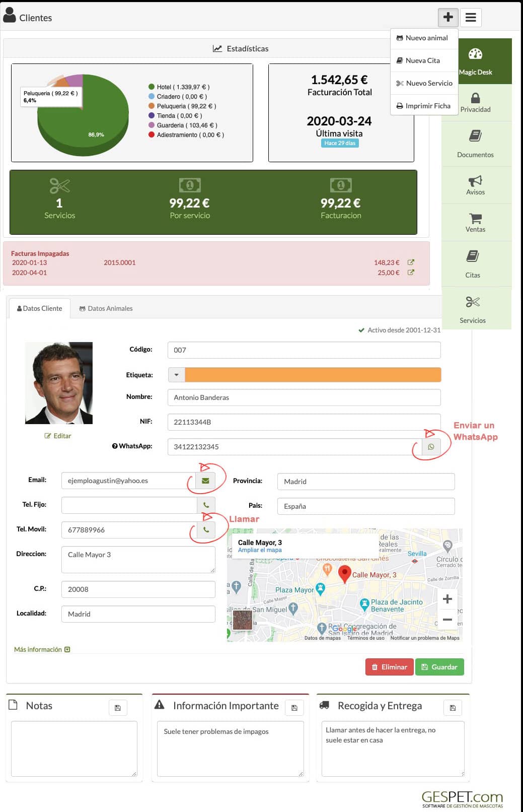Select Nueva Cita from the menu

(x=423, y=60)
